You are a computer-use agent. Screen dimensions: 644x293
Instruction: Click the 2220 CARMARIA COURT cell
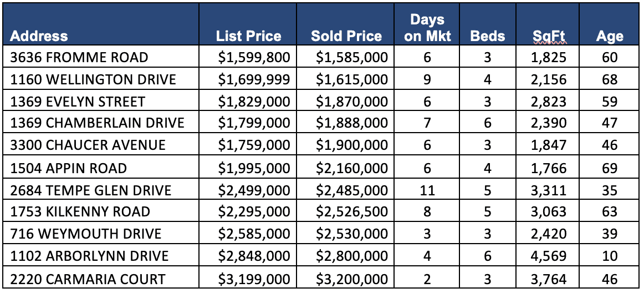[88, 278]
